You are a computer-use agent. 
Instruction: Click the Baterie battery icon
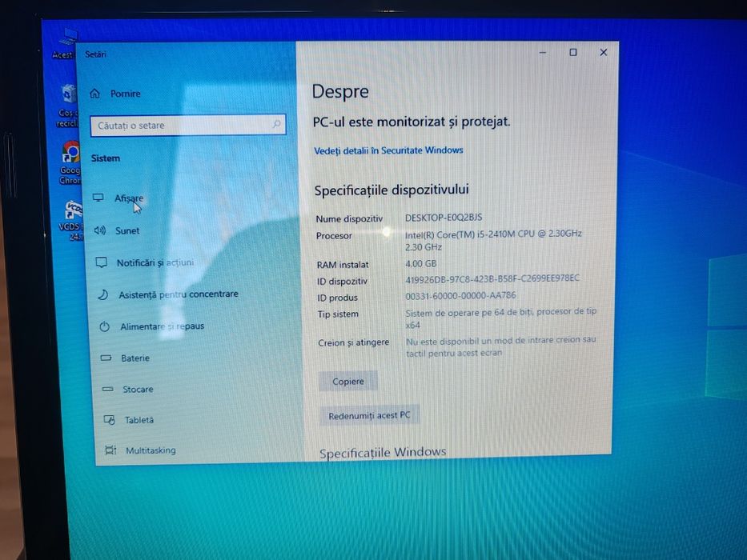tap(106, 358)
